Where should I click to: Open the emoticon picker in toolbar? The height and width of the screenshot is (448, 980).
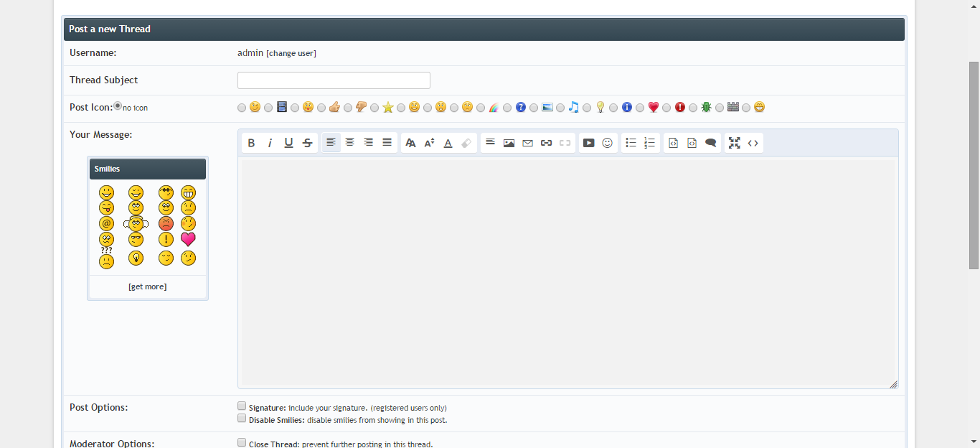[607, 143]
